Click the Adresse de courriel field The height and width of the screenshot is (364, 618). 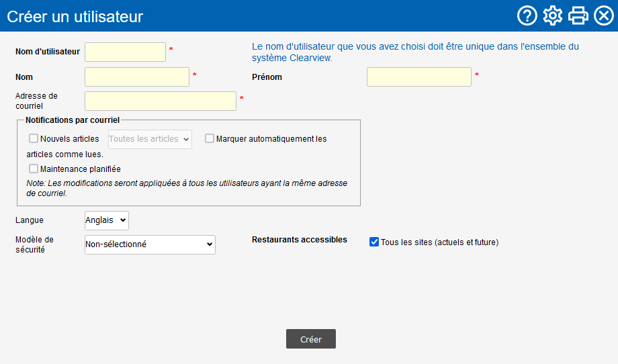click(x=161, y=101)
